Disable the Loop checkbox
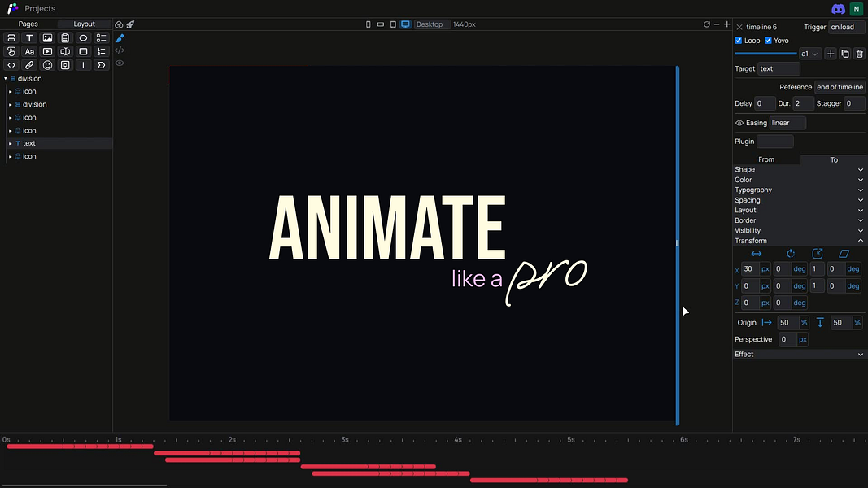Screen dimensions: 868x488 (x=738, y=40)
